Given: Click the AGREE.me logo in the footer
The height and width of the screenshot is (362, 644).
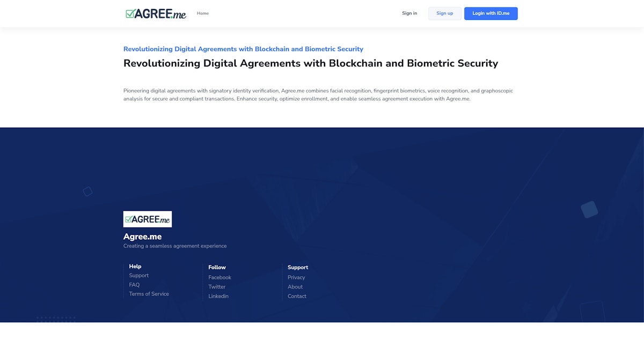Looking at the screenshot, I should coord(148,219).
